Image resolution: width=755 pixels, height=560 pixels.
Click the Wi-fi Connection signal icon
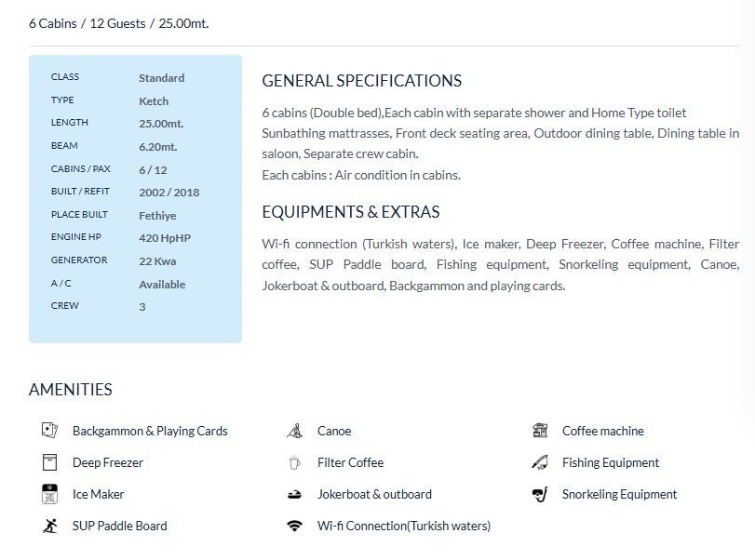tap(294, 526)
